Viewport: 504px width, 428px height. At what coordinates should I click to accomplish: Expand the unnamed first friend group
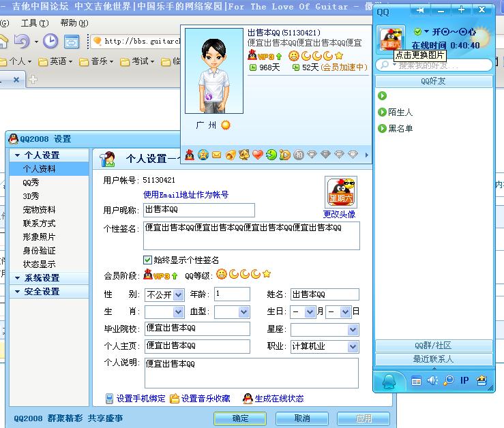click(x=382, y=95)
